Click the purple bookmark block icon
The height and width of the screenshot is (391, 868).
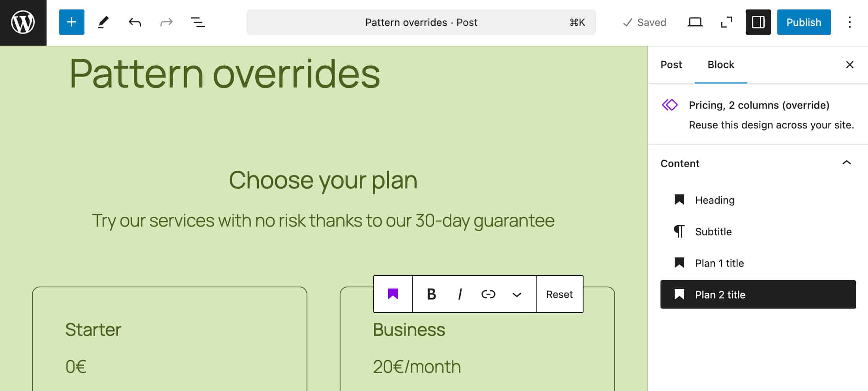393,294
